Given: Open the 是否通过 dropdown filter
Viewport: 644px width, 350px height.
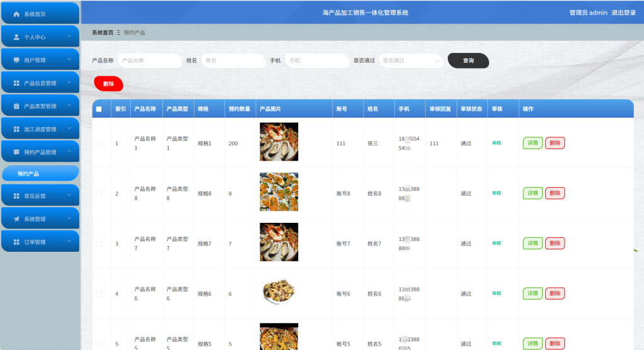Looking at the screenshot, I should (x=411, y=60).
